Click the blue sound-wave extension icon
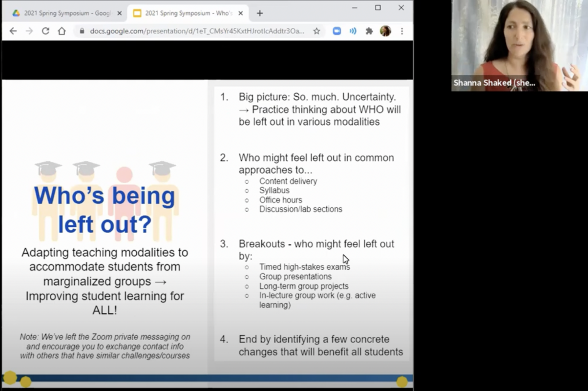Screen dimensions: 588x391 pyautogui.click(x=353, y=31)
